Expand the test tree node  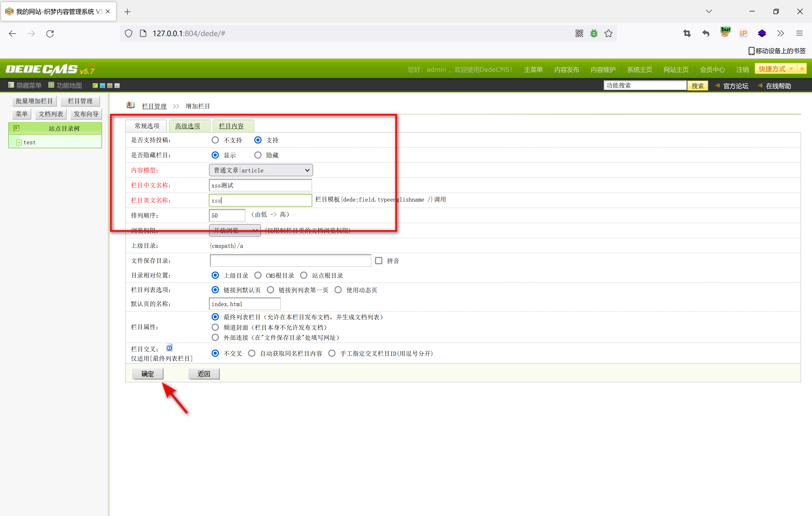point(19,143)
